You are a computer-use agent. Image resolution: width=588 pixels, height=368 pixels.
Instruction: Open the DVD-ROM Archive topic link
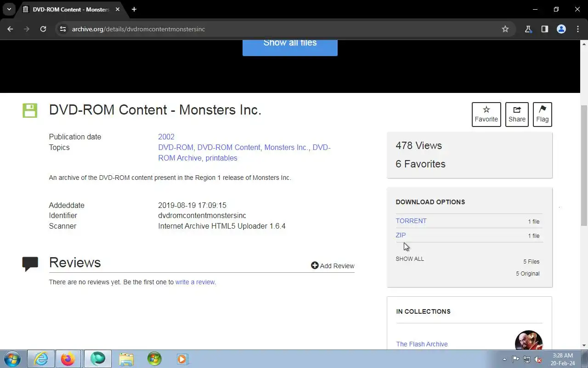tap(180, 158)
